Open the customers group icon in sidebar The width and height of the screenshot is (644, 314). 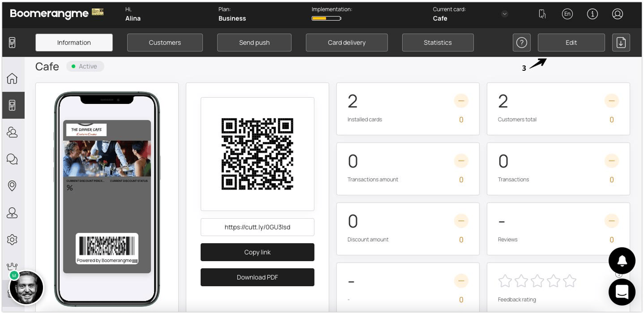click(x=12, y=132)
